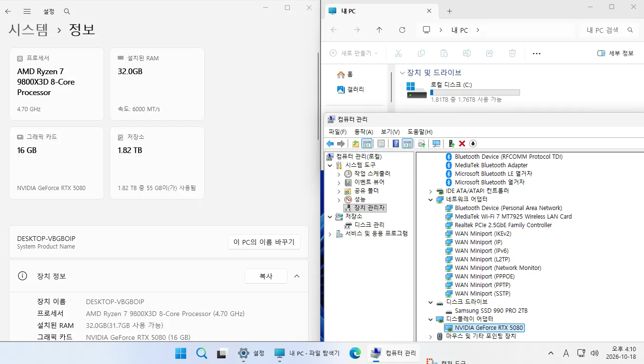The image size is (644, 364).
Task: Click the delete trash icon in File Explorer
Action: [512, 53]
